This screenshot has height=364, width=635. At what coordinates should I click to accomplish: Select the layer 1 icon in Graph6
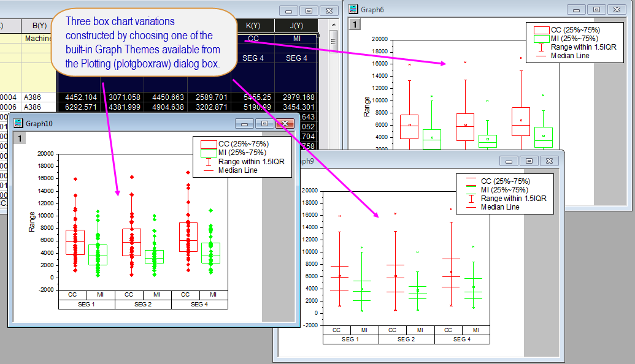[x=356, y=24]
